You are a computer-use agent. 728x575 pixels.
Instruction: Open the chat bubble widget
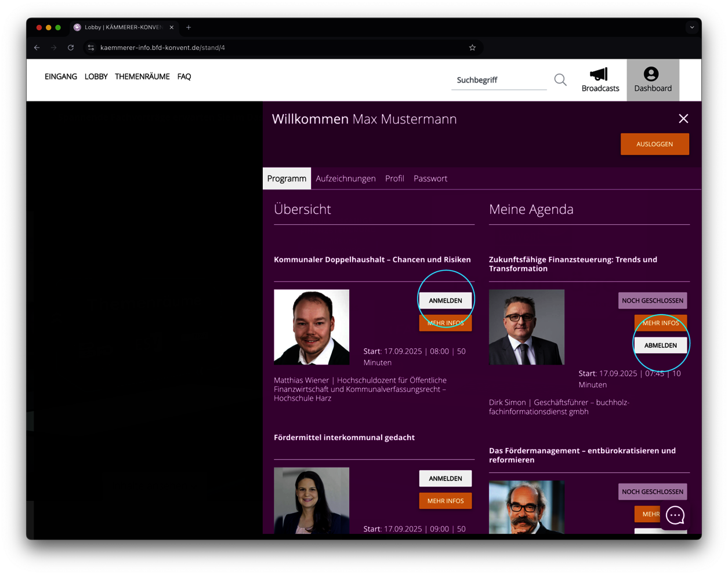(675, 515)
